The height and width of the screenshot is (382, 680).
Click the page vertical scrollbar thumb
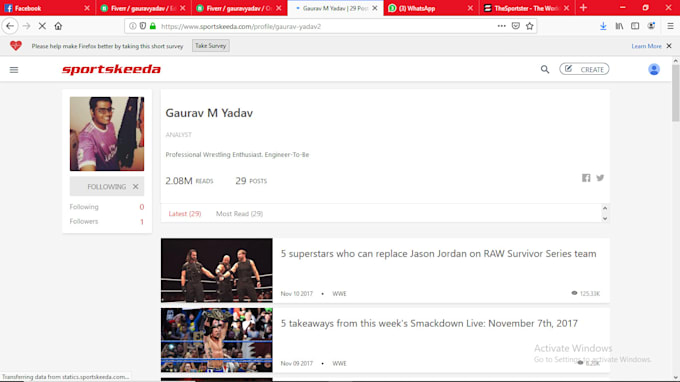[675, 93]
